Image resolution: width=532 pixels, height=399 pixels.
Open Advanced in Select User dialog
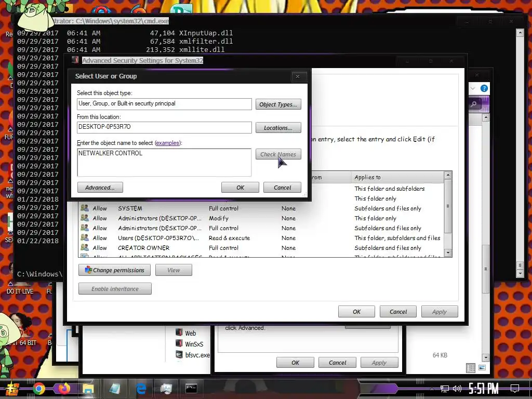pyautogui.click(x=100, y=187)
